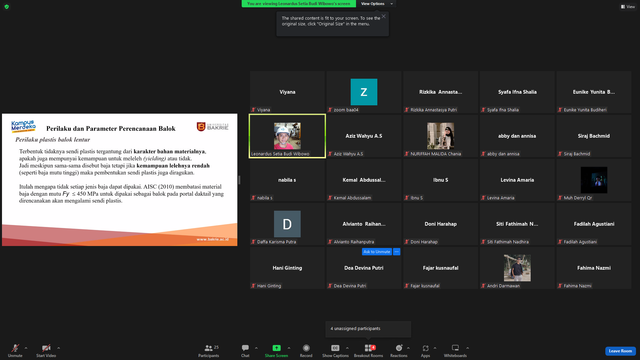Expand chat options arrow beside Chat
Screen dimensions: 640x360
tap(256, 348)
